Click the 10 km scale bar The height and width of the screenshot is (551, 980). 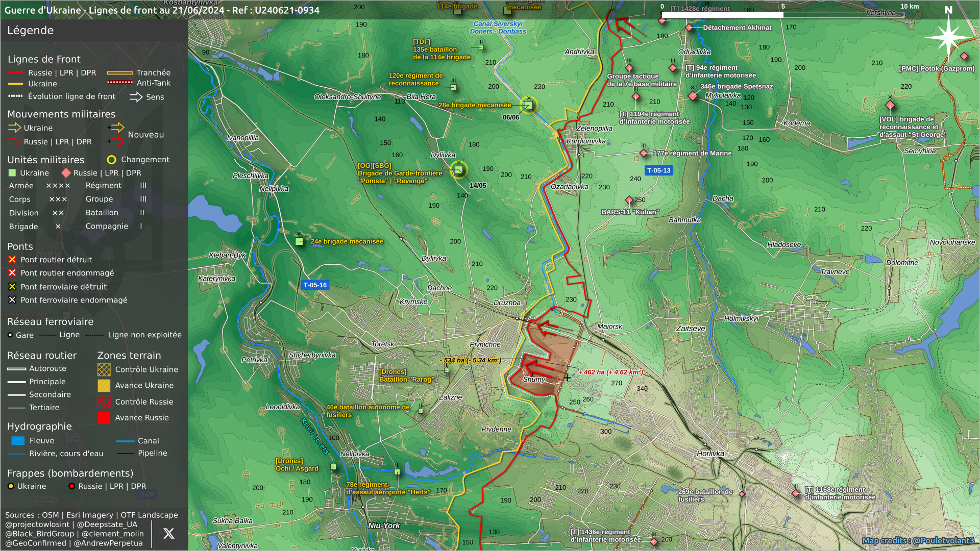tap(782, 15)
